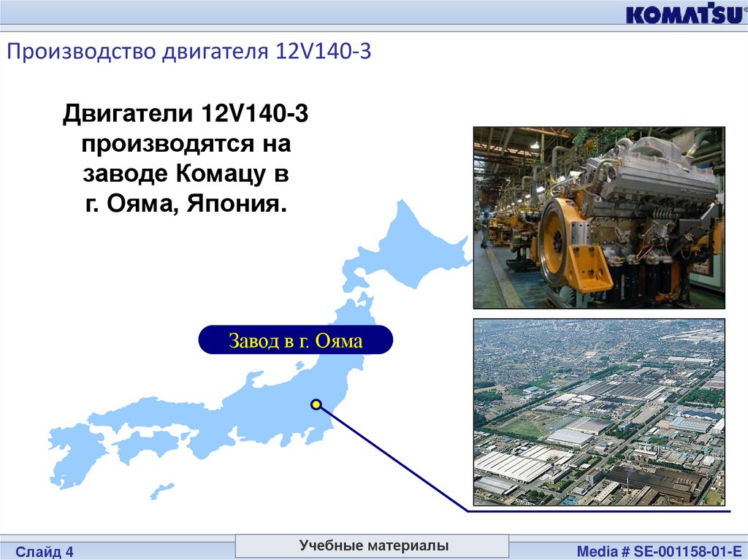Image resolution: width=748 pixels, height=560 pixels.
Task: Select the slide title 'Производство двигателя 12V140-3'
Action: (x=189, y=52)
